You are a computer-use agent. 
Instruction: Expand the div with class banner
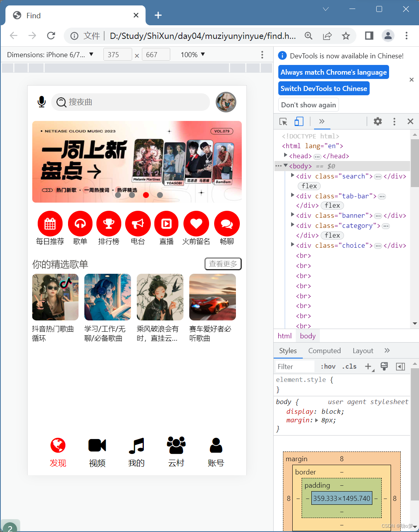click(x=292, y=215)
